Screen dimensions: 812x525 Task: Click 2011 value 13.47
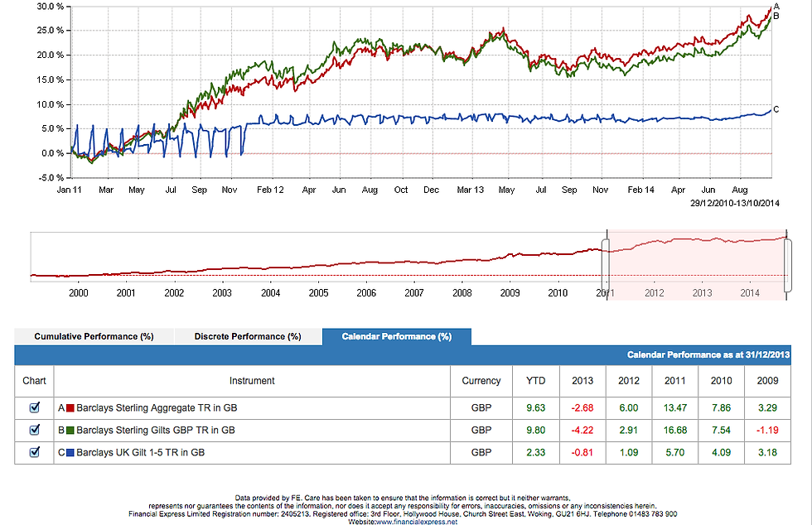click(675, 408)
